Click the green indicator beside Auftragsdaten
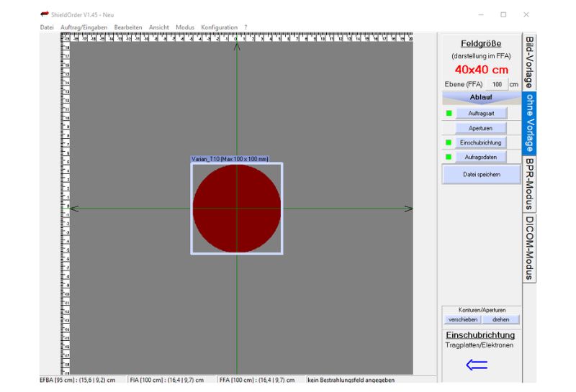 [x=449, y=157]
